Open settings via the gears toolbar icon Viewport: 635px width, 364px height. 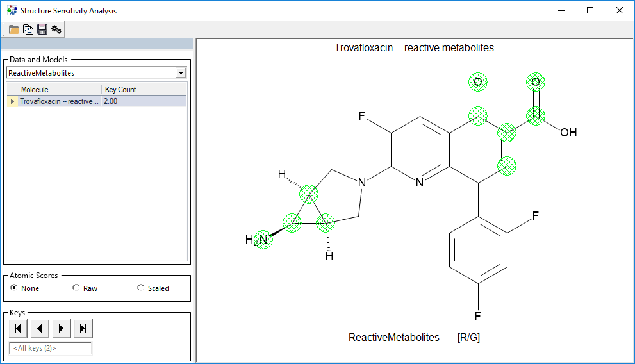(x=56, y=29)
